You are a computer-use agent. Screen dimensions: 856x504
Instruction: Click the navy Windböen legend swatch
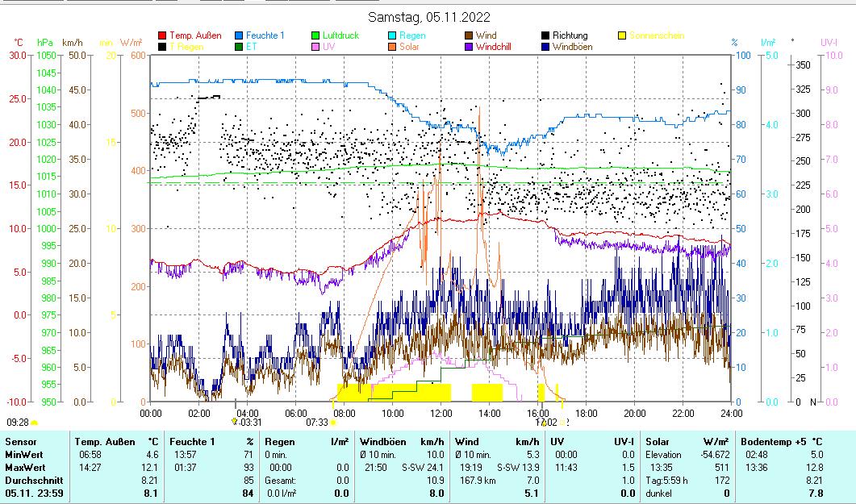pyautogui.click(x=545, y=47)
